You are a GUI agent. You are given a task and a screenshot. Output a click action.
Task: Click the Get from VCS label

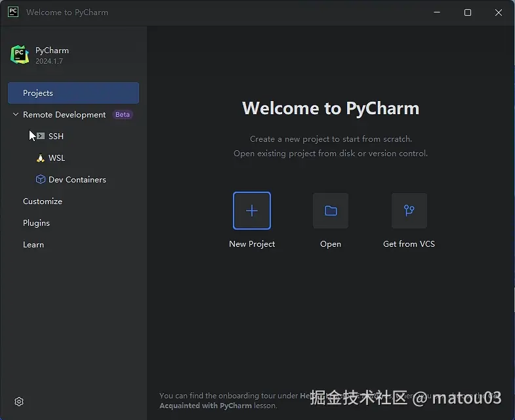409,244
